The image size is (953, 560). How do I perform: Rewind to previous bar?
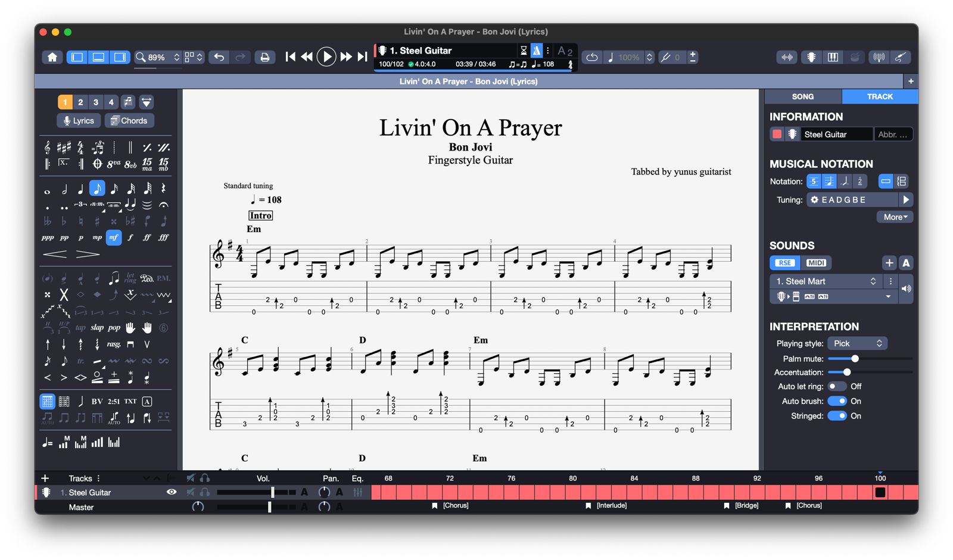(x=307, y=57)
